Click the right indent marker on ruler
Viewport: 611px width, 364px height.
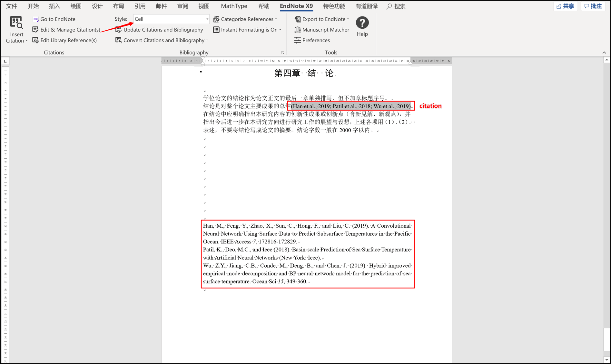410,63
